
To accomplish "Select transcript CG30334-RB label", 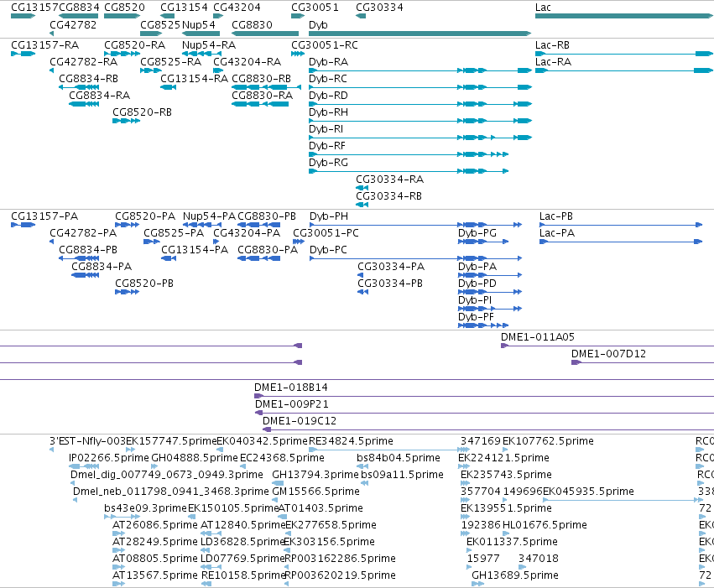I will [x=388, y=196].
